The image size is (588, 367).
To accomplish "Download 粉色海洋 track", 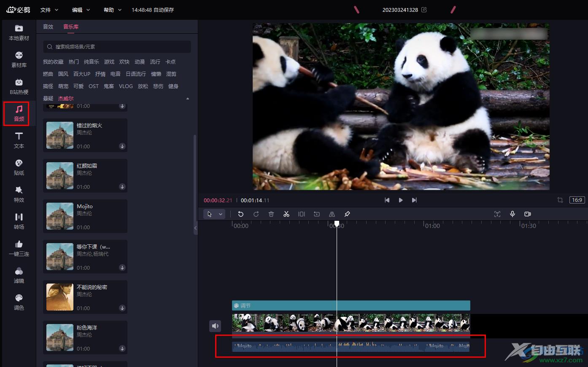I will point(122,348).
